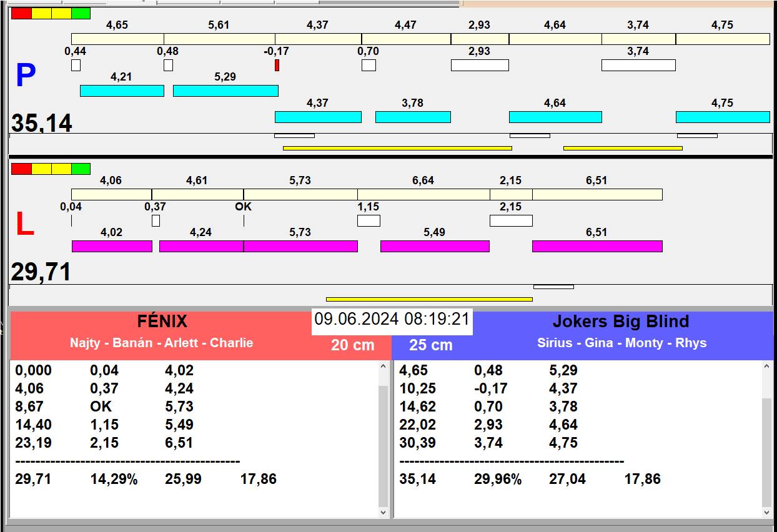Click the green start light in lane P

point(81,13)
